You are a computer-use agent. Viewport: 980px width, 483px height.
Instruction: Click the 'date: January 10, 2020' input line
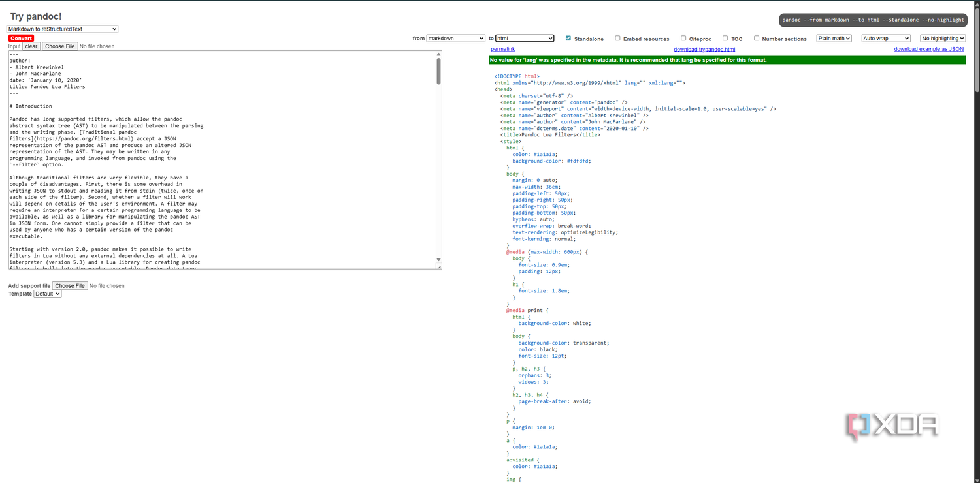[x=46, y=80]
